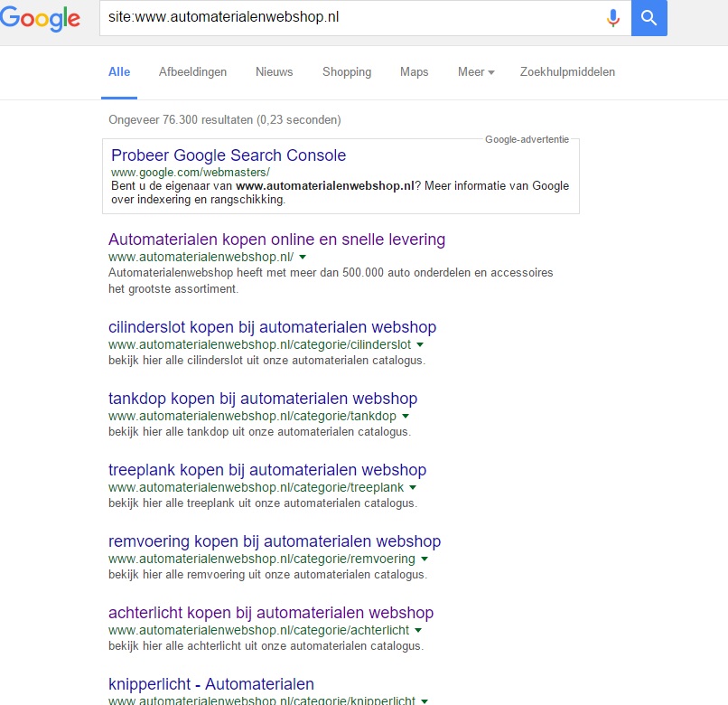Click snippet 'bekijk hier alle tankdop' text

tap(259, 432)
